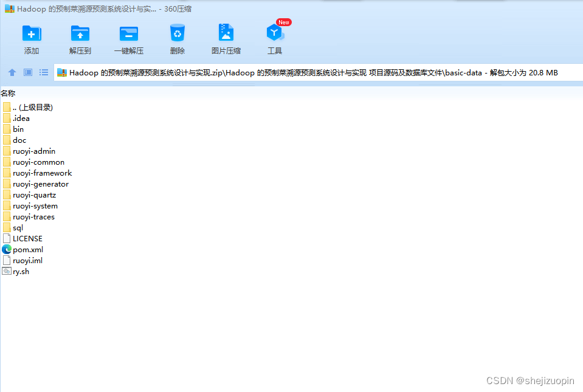
Task: Click the Add (添加) archive icon
Action: [32, 33]
